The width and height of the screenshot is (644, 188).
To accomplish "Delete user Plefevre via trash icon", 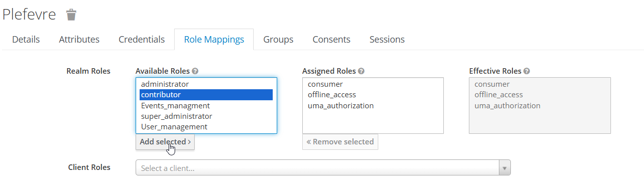I will point(72,15).
